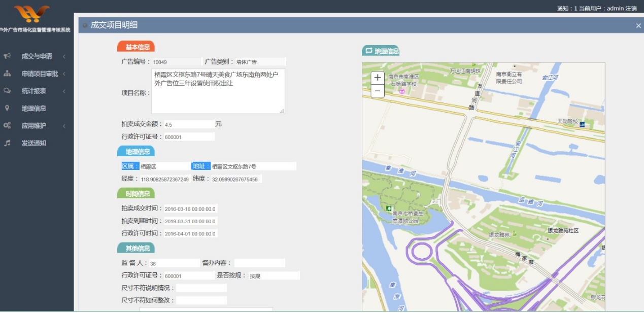
Task: Click the 广告编号 input field
Action: coord(176,62)
